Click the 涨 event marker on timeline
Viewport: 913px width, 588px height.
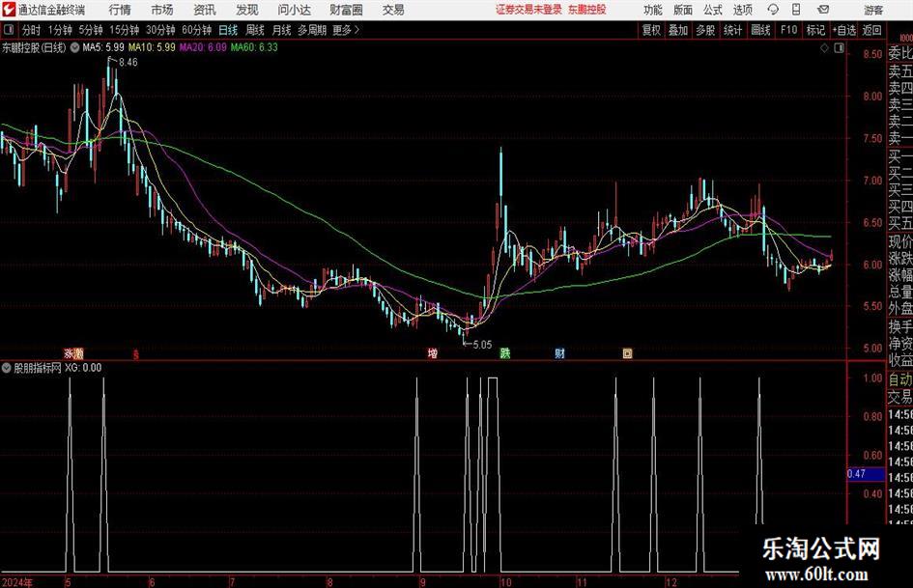coord(70,352)
